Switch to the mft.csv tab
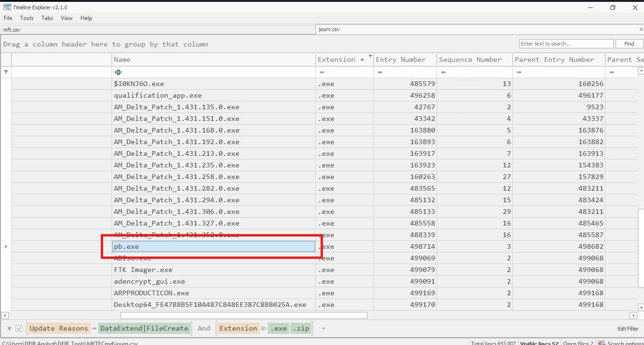Image resolution: width=644 pixels, height=345 pixels. (12, 29)
